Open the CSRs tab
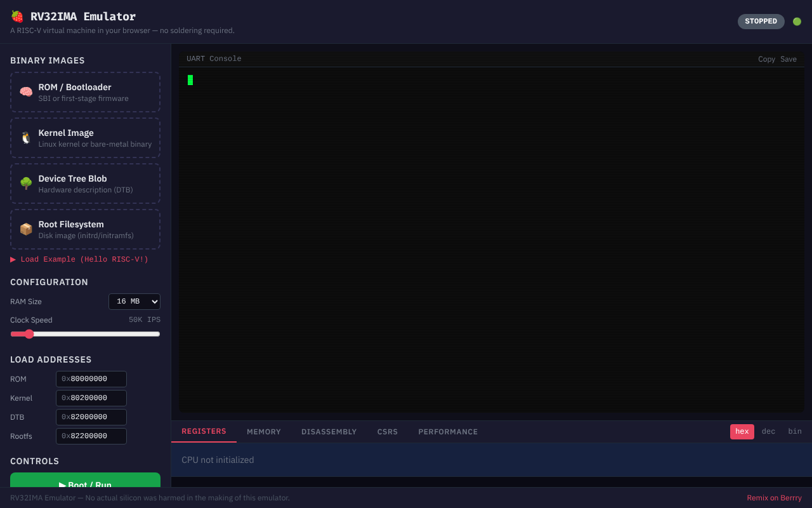812x508 pixels. 388,432
